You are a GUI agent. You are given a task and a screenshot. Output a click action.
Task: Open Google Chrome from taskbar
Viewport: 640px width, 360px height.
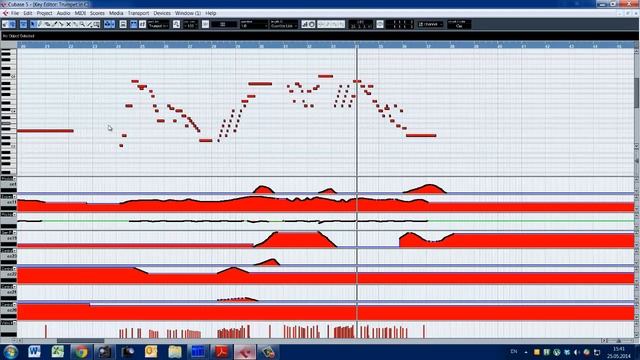(81, 352)
